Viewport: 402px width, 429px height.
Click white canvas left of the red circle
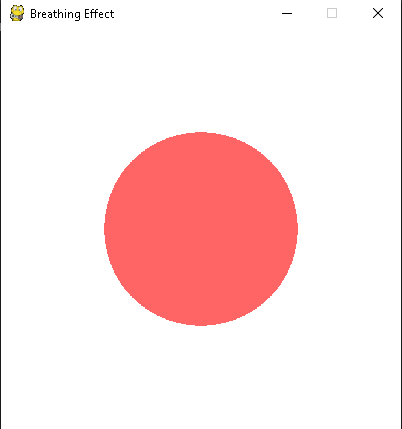point(53,229)
